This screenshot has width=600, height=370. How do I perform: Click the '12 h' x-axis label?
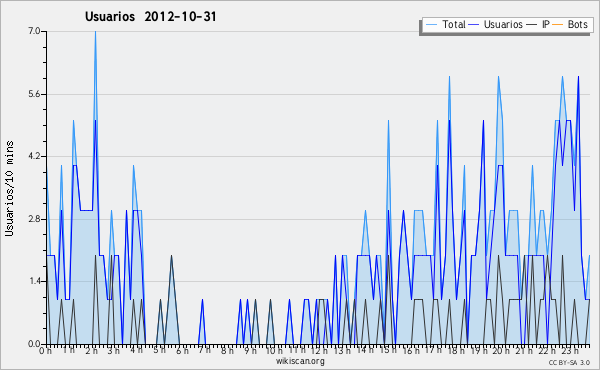(319, 351)
